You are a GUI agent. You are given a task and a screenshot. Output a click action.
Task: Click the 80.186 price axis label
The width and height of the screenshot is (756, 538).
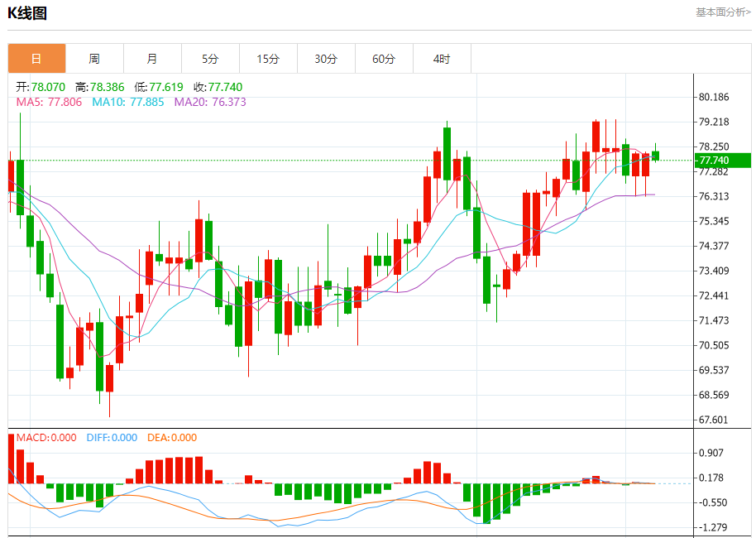pos(714,98)
